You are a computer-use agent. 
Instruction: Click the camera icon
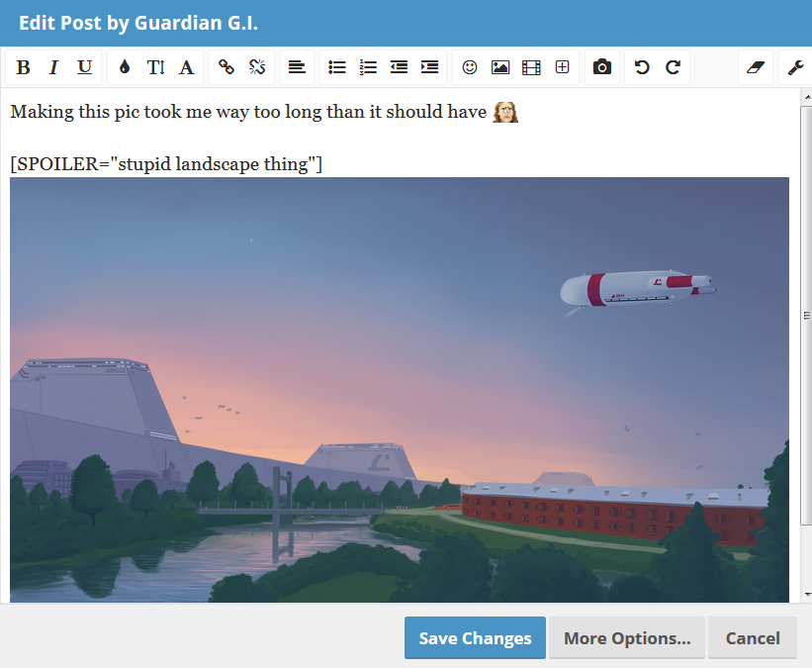pyautogui.click(x=601, y=67)
